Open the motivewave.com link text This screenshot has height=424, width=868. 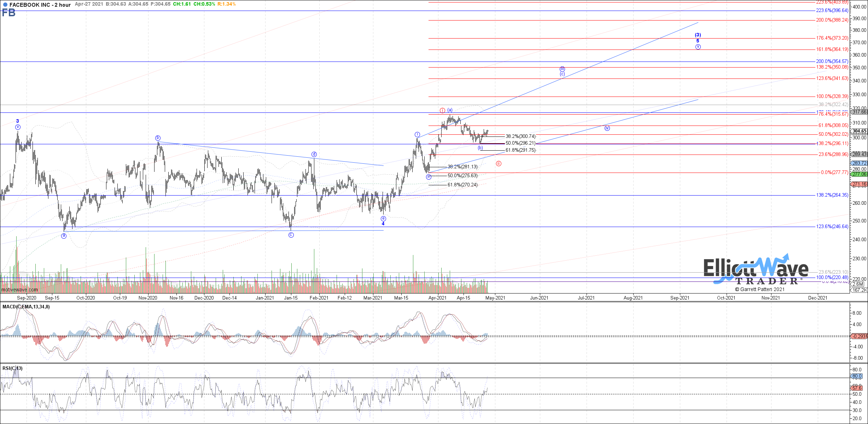19,290
